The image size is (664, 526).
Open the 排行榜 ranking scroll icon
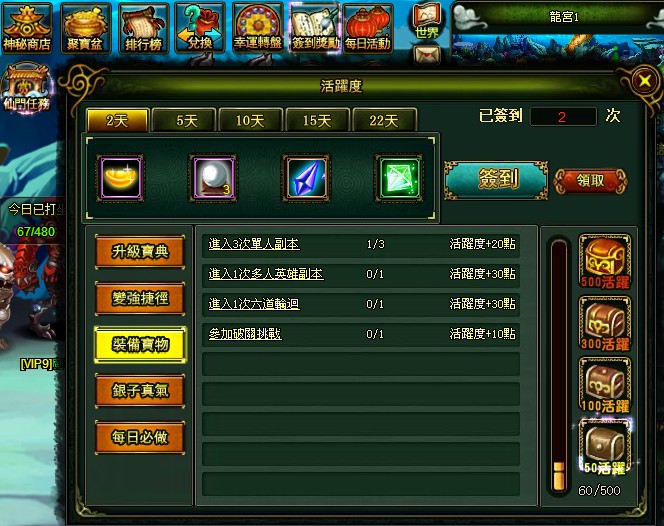(143, 28)
